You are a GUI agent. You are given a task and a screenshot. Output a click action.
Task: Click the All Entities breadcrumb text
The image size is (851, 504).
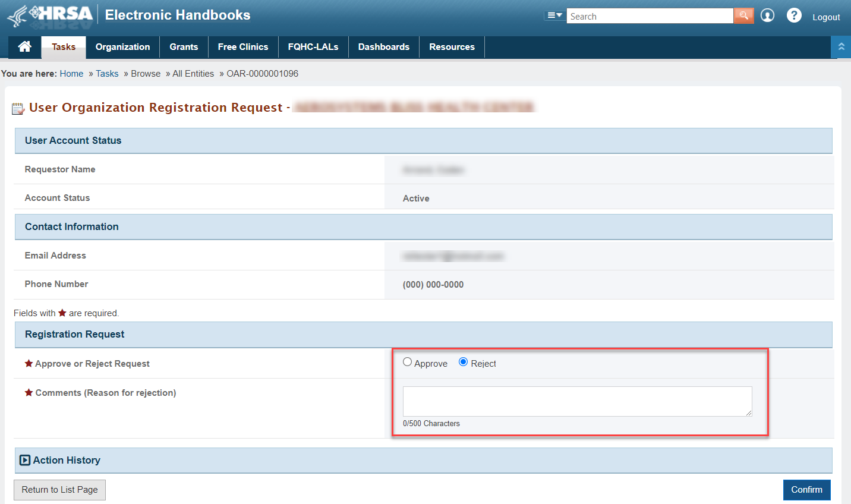click(193, 74)
